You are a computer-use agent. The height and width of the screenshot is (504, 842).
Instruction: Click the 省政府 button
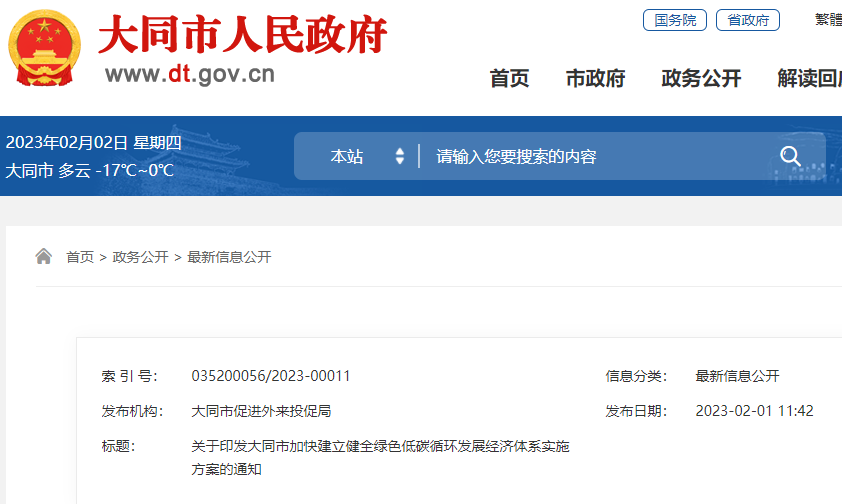pos(748,20)
